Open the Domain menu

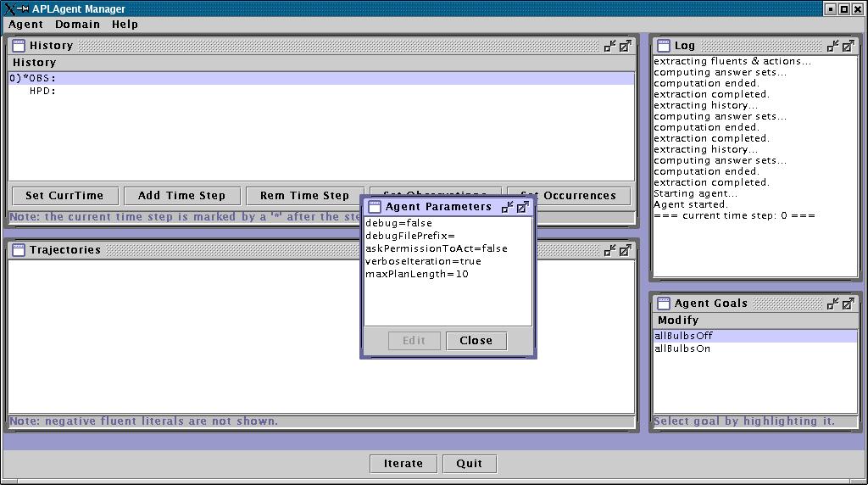click(x=77, y=25)
